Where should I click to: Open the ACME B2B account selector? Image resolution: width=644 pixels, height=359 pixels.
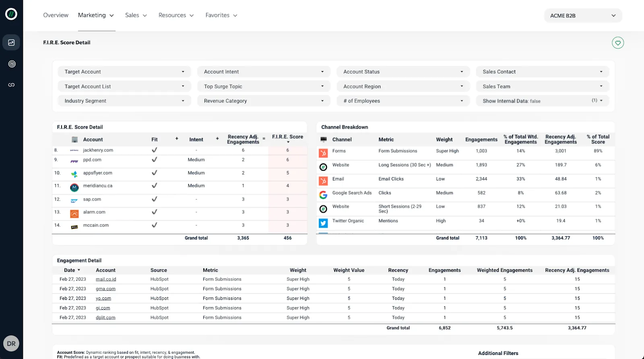pyautogui.click(x=582, y=16)
